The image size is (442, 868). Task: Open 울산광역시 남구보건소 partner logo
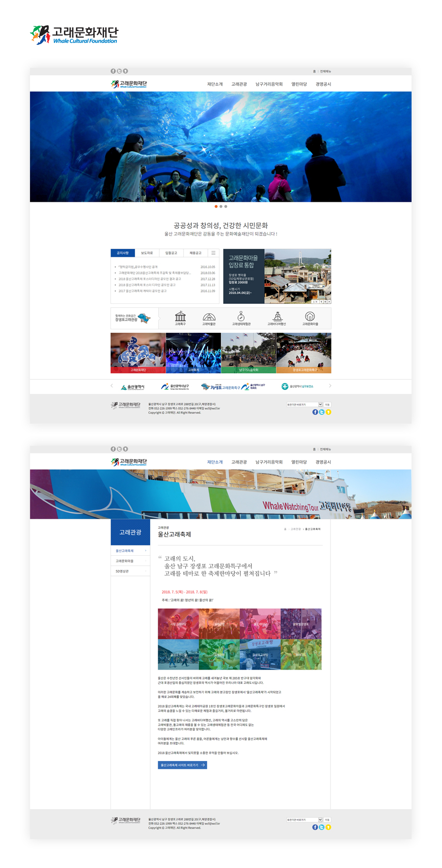[298, 386]
